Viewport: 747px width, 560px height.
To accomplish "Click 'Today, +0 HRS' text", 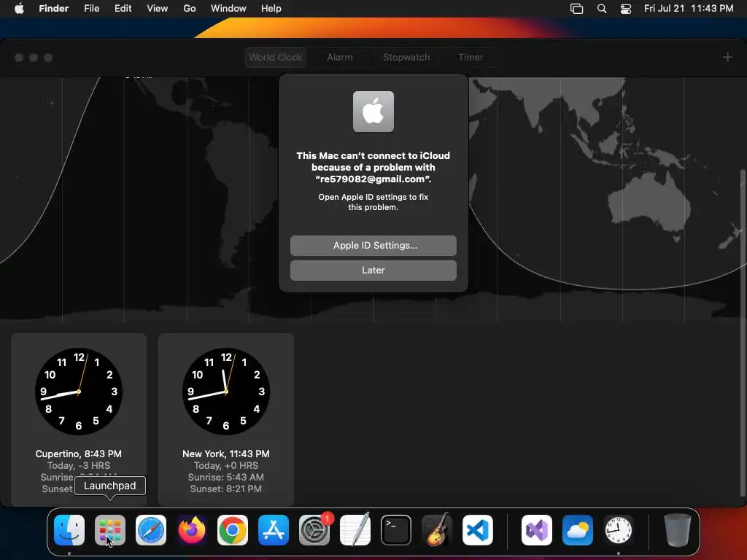I will (226, 466).
